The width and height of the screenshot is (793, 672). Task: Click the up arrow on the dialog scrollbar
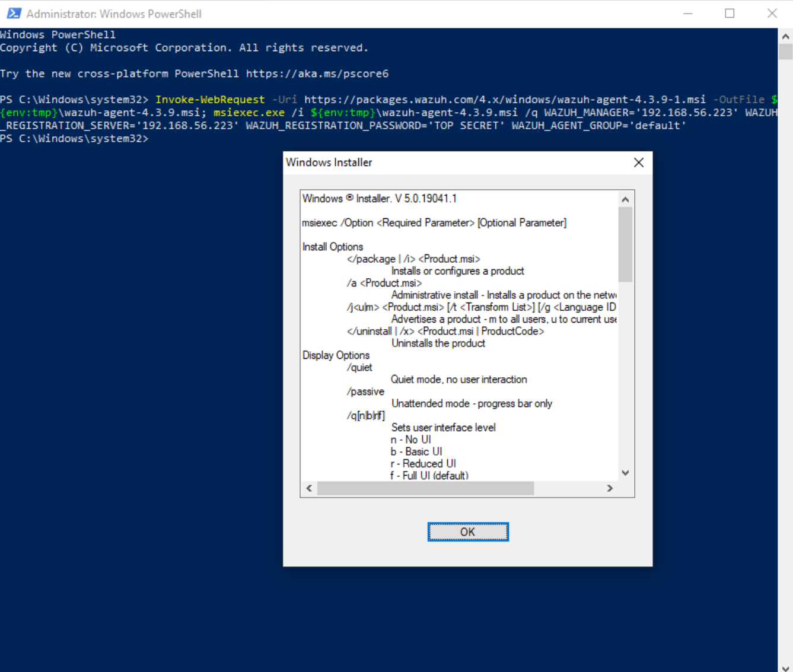(x=626, y=199)
